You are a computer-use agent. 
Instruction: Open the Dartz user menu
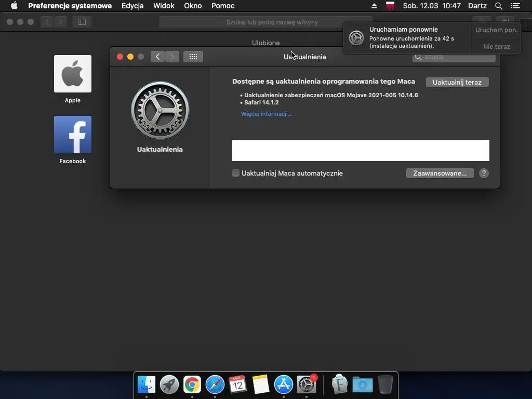(x=477, y=6)
